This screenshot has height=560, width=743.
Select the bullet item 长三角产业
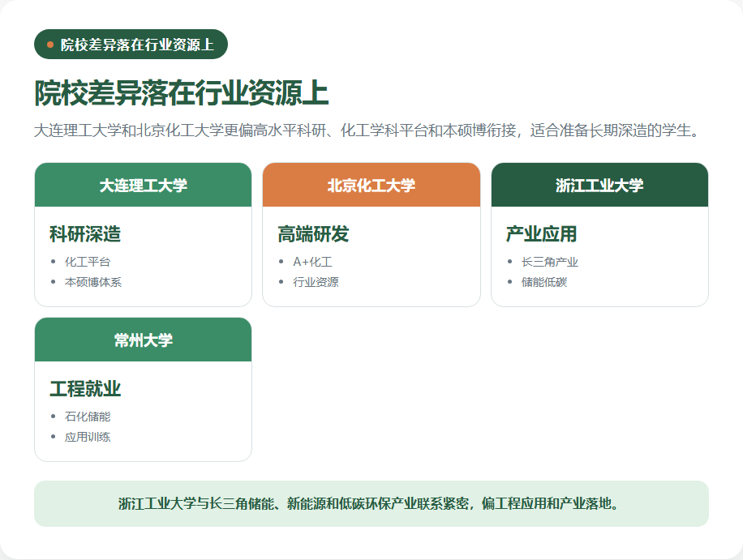tap(550, 262)
